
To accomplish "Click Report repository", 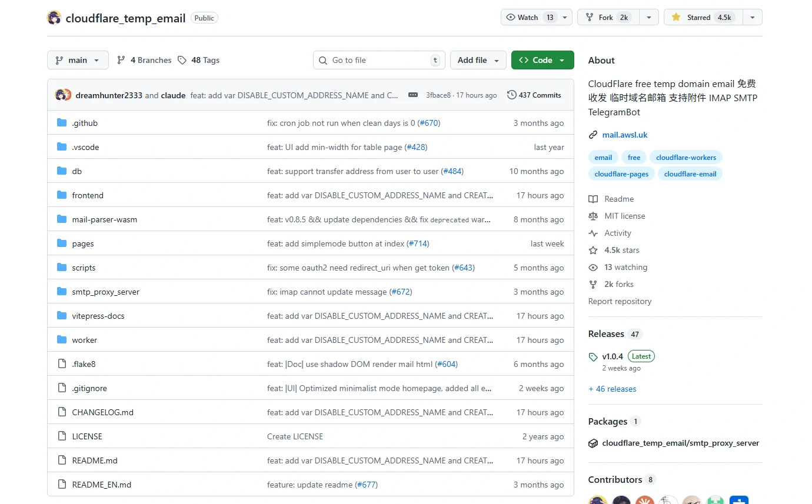I will (x=620, y=301).
